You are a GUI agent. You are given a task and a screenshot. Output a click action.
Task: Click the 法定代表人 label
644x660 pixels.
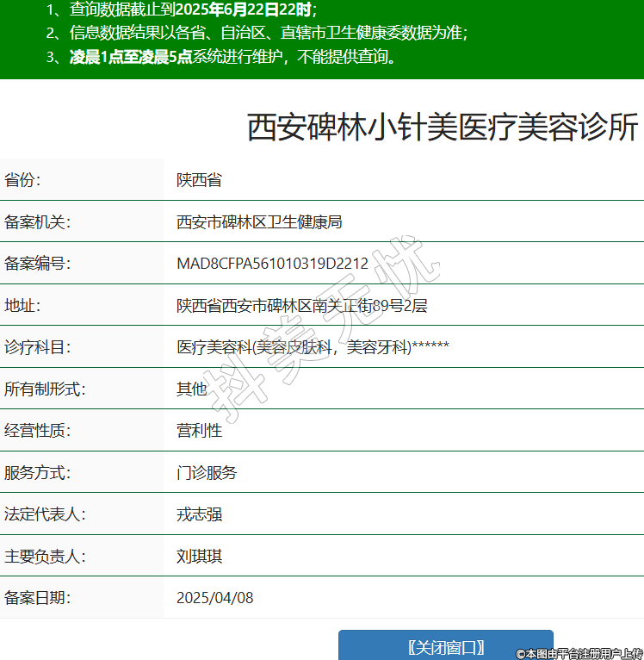[45, 514]
